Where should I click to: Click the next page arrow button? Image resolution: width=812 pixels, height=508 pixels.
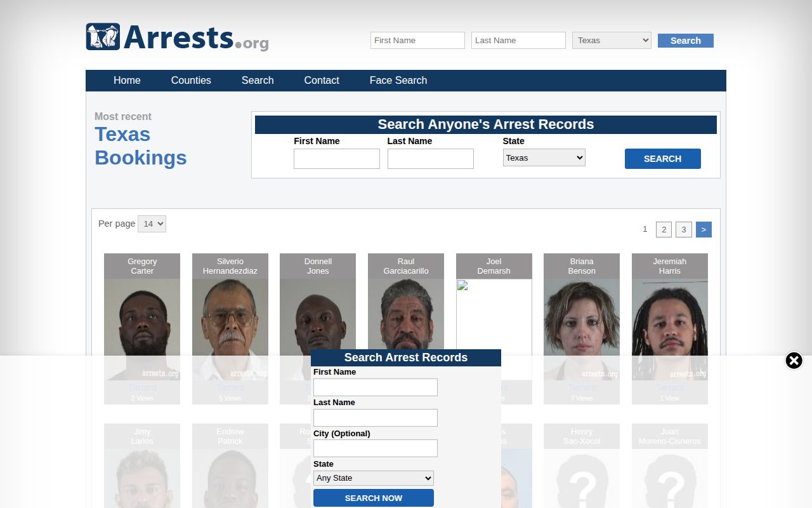pos(704,229)
